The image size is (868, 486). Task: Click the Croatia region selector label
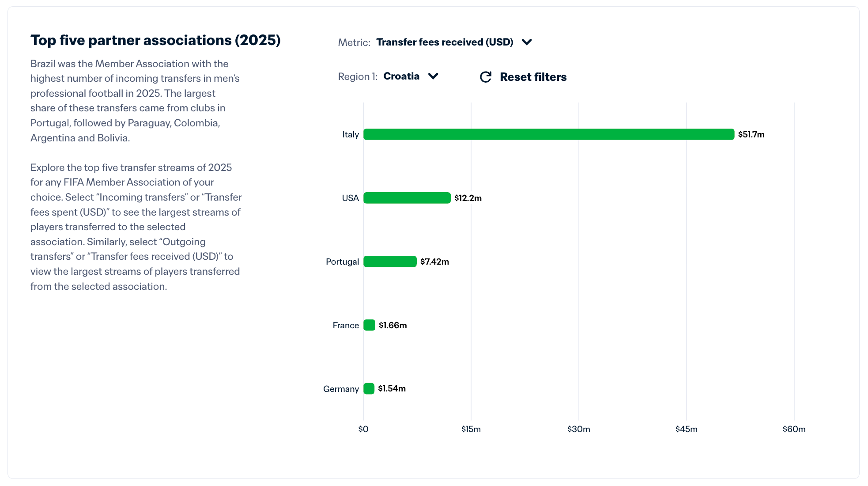tap(401, 76)
